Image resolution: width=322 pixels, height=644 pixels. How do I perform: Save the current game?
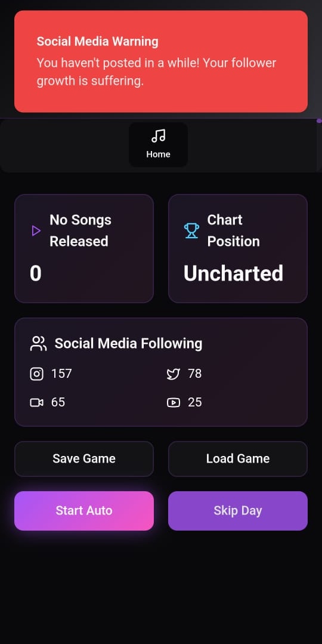point(84,459)
